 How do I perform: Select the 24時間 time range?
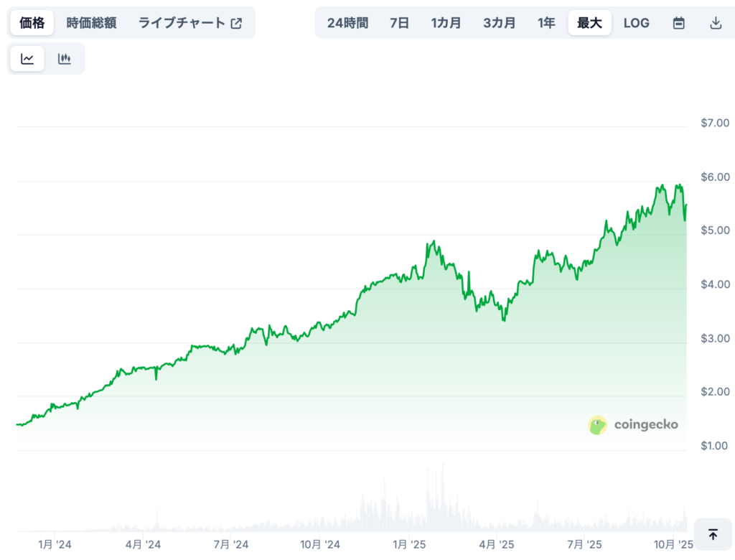pyautogui.click(x=347, y=23)
